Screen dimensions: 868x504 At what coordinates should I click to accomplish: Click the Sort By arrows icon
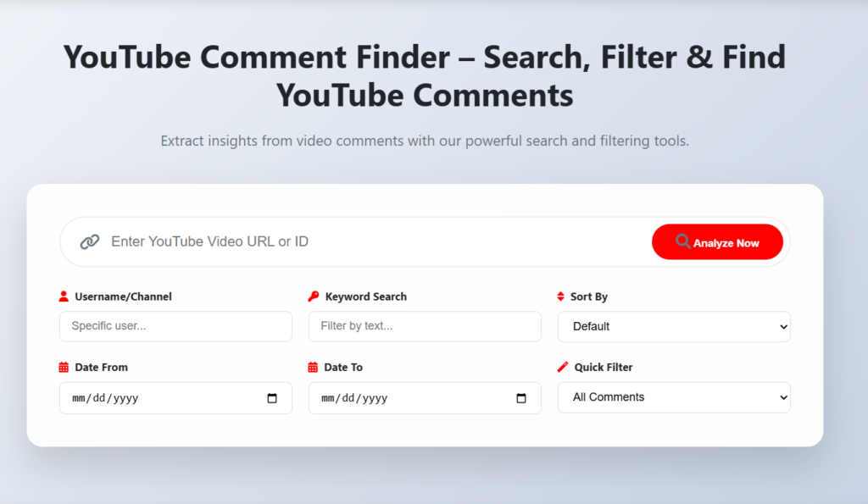[561, 296]
